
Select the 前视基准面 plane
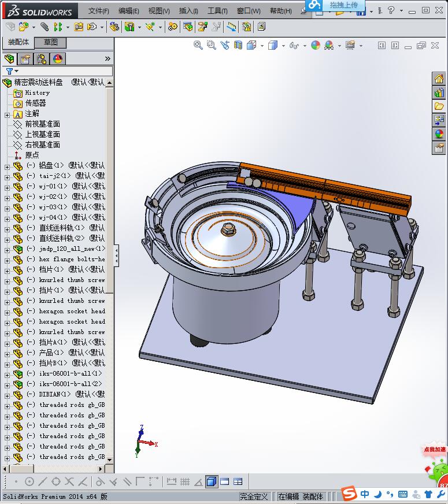(42, 124)
